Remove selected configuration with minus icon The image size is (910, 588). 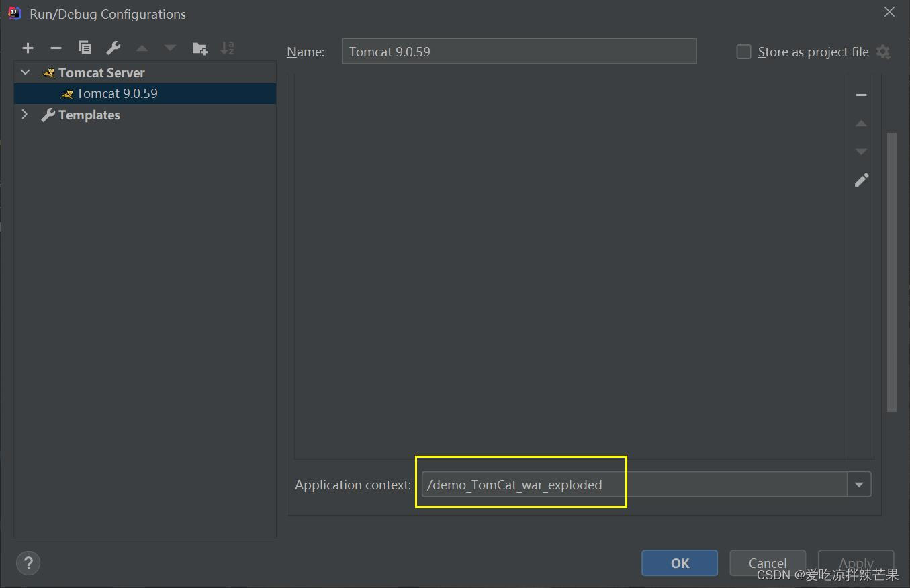(56, 48)
